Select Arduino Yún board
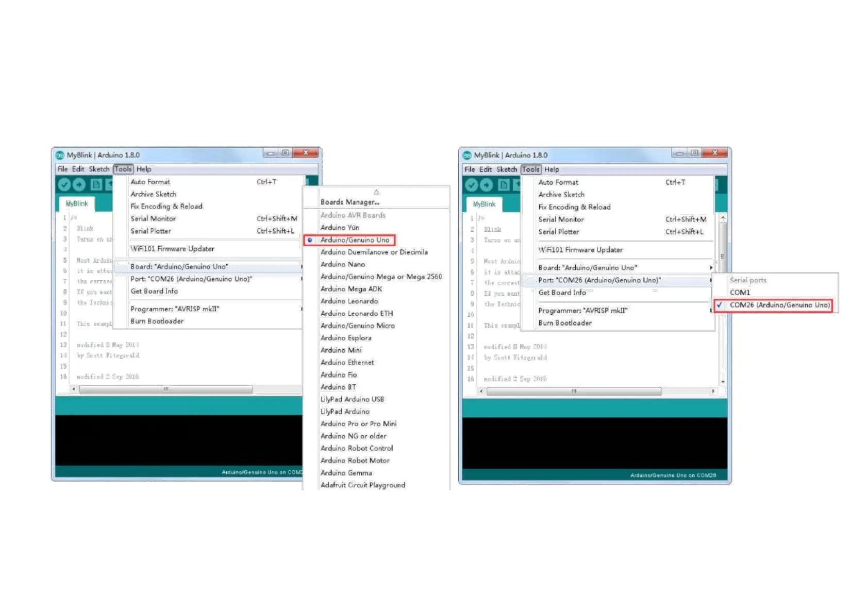The image size is (868, 614). point(340,228)
